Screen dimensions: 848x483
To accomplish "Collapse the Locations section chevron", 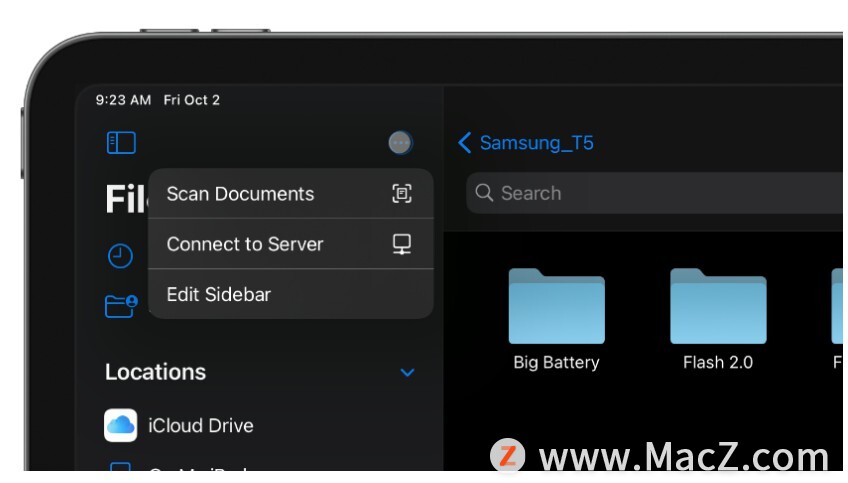I will 407,372.
